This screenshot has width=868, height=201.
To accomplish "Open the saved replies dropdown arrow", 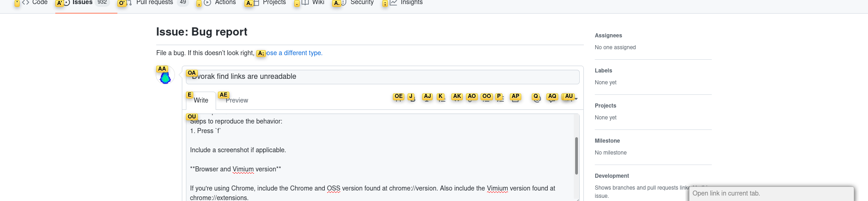I will [576, 99].
